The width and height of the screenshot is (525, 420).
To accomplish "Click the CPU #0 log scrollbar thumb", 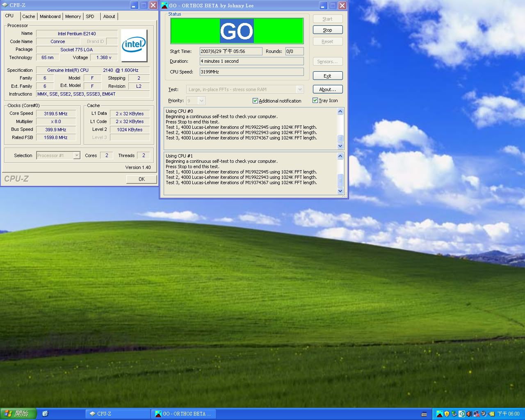I will 340,138.
